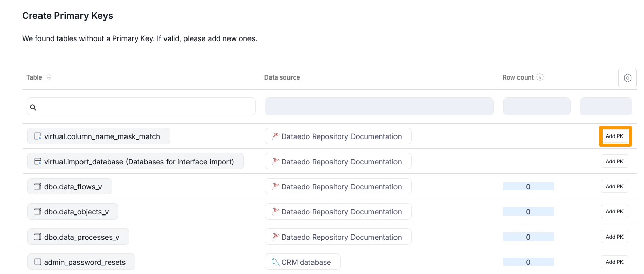Viewport: 644px width, 274px height.
Task: Open virtual.import_database table entry
Action: coord(139,162)
